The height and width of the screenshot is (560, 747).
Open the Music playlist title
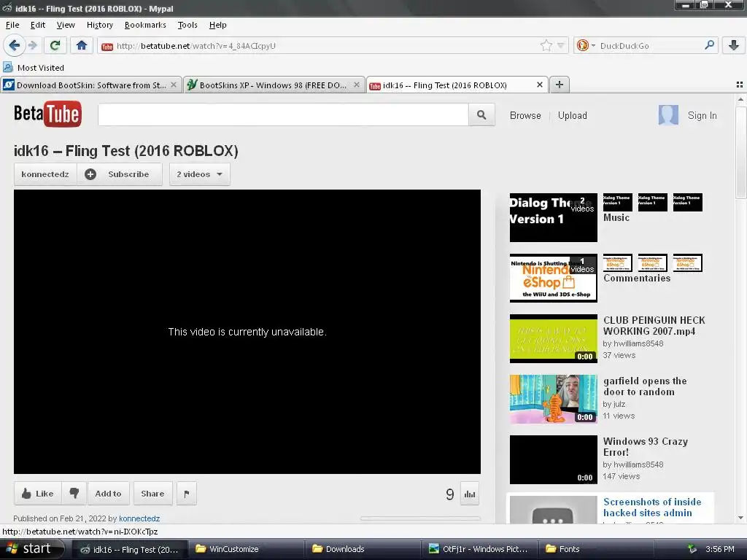pyautogui.click(x=616, y=217)
